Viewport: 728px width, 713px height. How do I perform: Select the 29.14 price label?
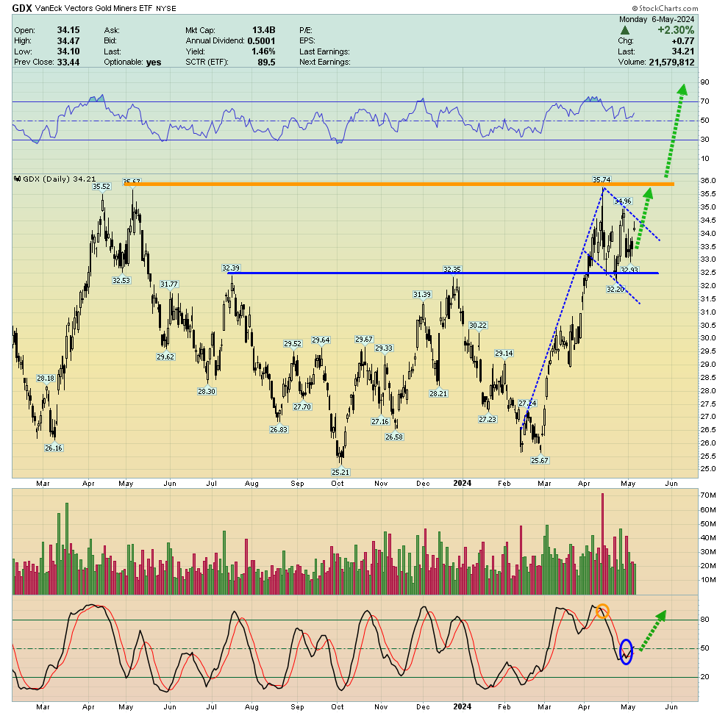[504, 354]
